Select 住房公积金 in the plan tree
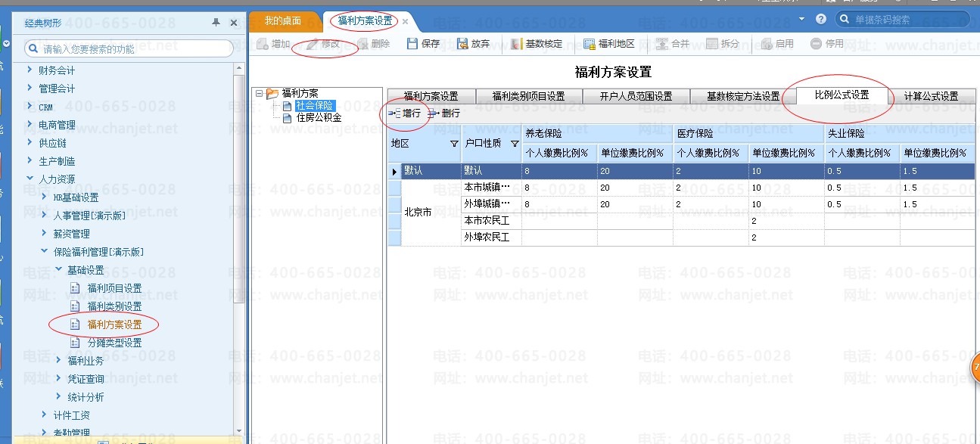The height and width of the screenshot is (444, 980). [319, 117]
